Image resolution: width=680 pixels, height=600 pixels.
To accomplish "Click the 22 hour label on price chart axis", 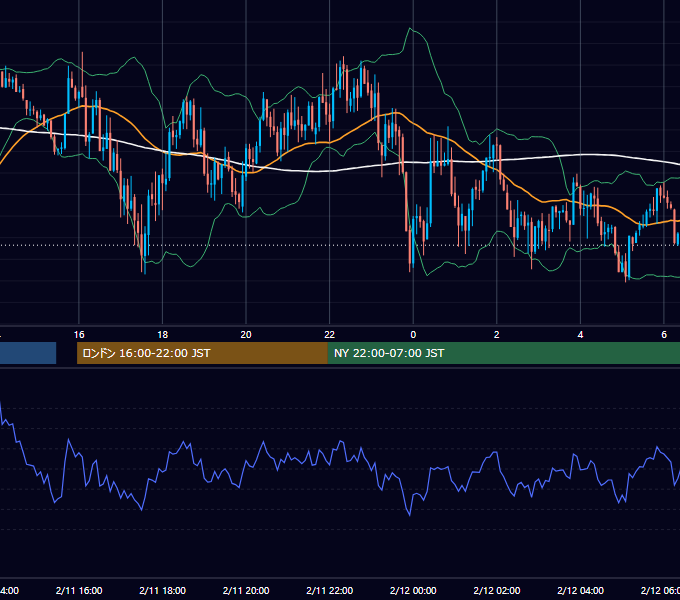I will (x=330, y=335).
